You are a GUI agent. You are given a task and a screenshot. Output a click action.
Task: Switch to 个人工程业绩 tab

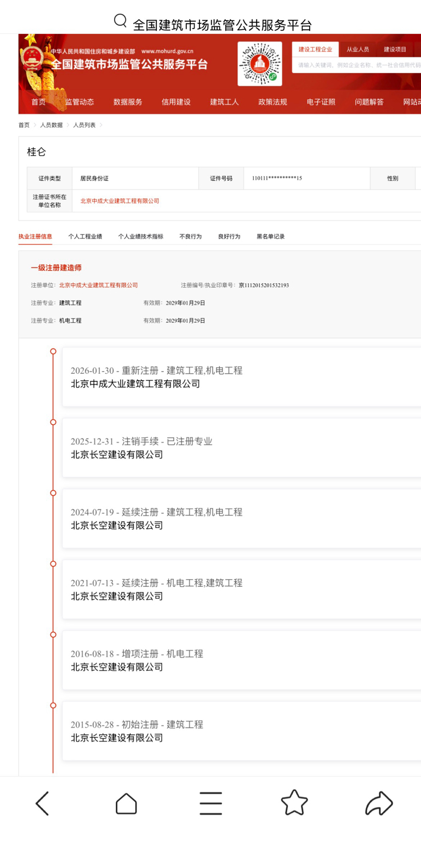[85, 237]
